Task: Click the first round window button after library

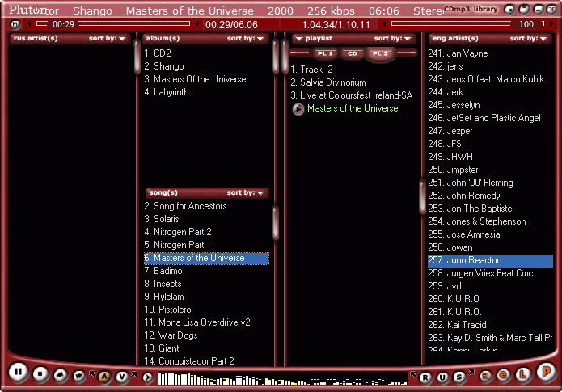Action: tap(509, 10)
